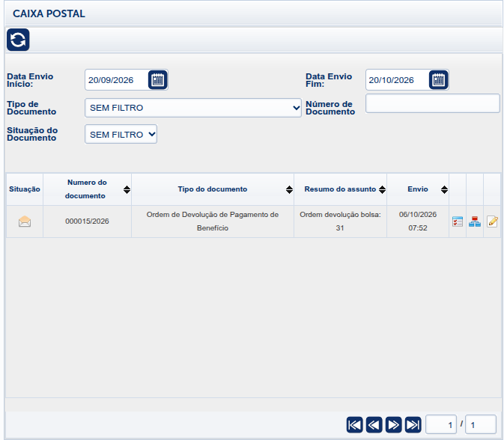The width and height of the screenshot is (504, 440).
Task: Click the Numero do documento header
Action: [87, 189]
